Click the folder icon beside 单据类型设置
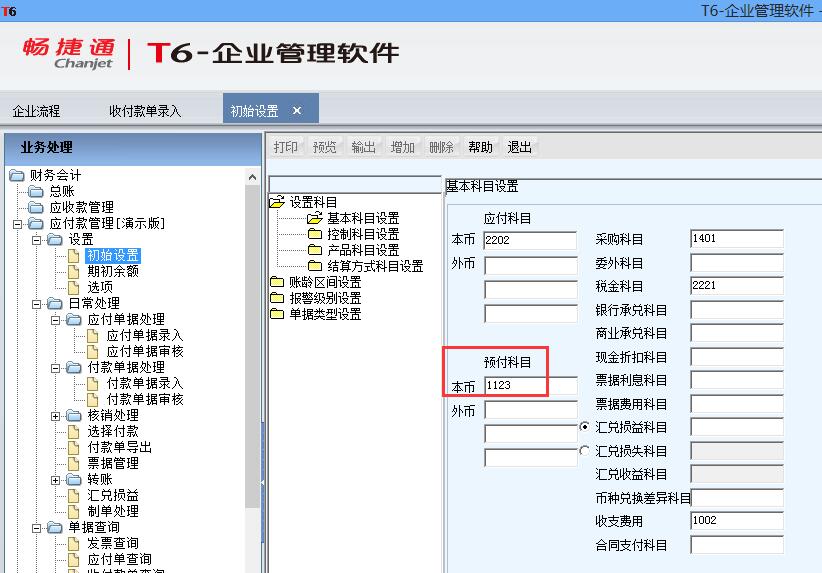Screen dimensions: 822x573 coord(277,314)
